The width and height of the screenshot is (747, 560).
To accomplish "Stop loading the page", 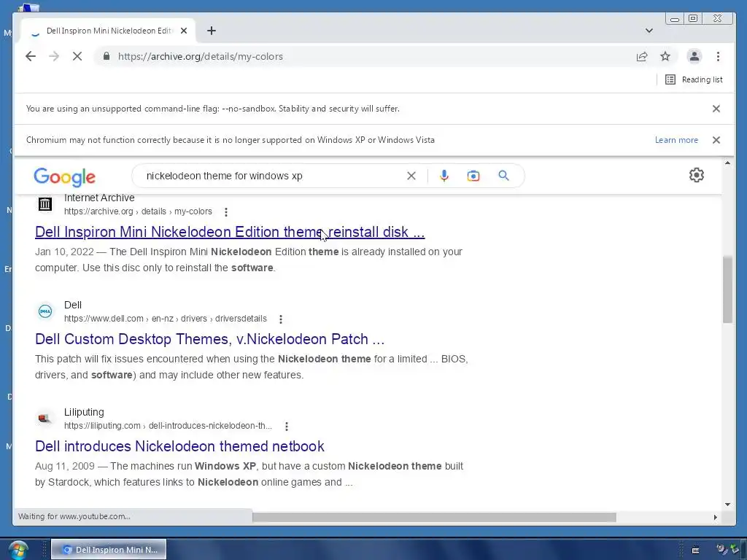I will coord(77,56).
